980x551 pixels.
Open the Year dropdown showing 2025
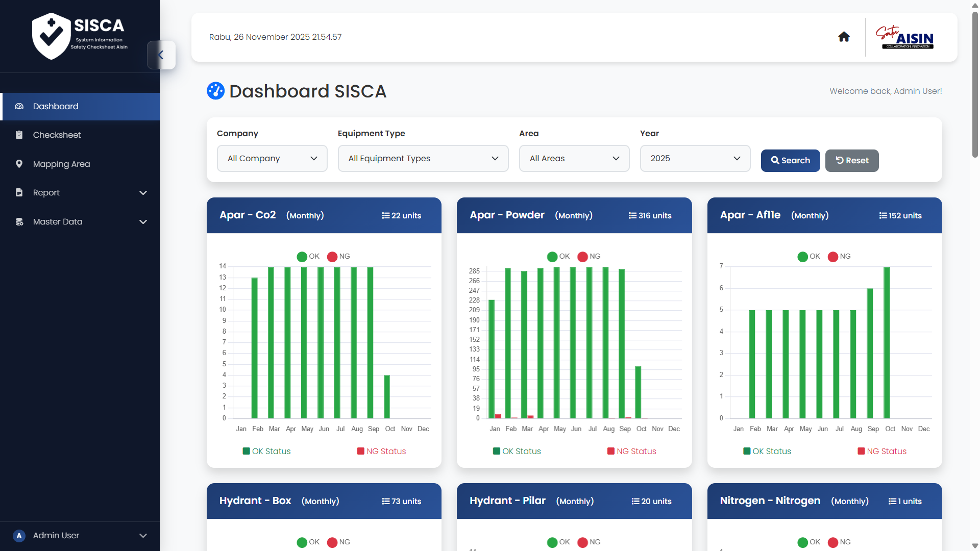point(695,159)
